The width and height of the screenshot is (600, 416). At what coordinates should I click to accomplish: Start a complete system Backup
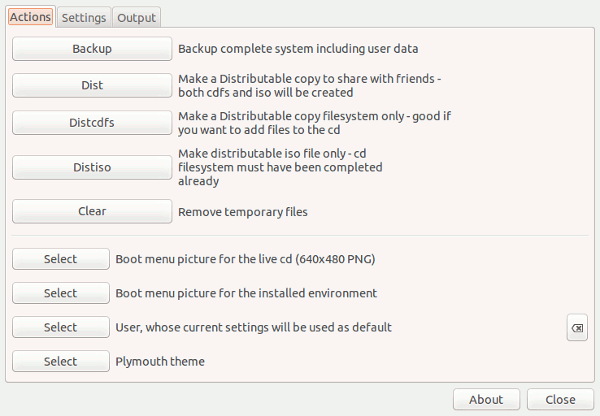[92, 48]
